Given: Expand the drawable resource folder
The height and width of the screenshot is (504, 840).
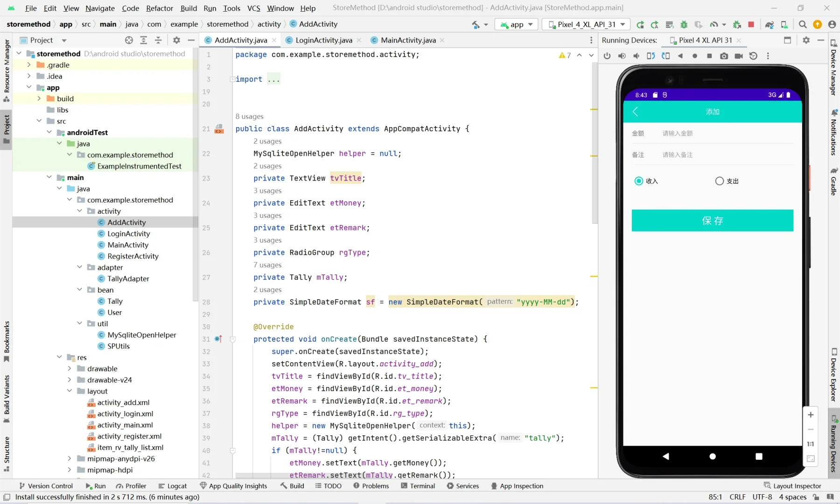Looking at the screenshot, I should pyautogui.click(x=69, y=369).
